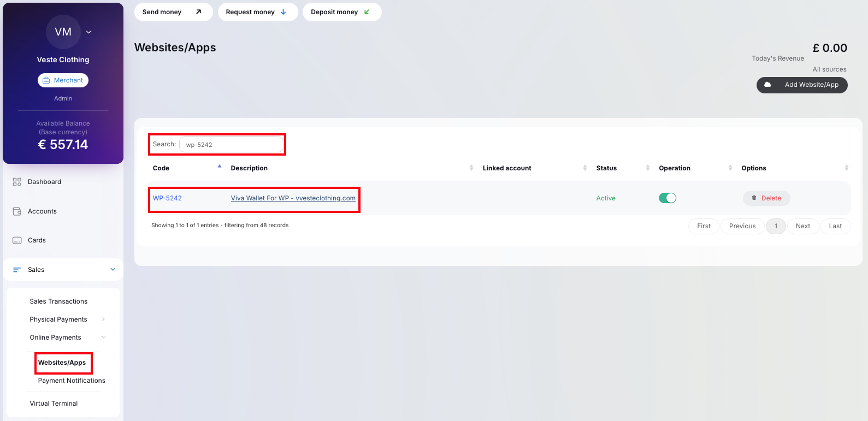
Task: Click the briefcase icon in Merchant badge
Action: 46,80
